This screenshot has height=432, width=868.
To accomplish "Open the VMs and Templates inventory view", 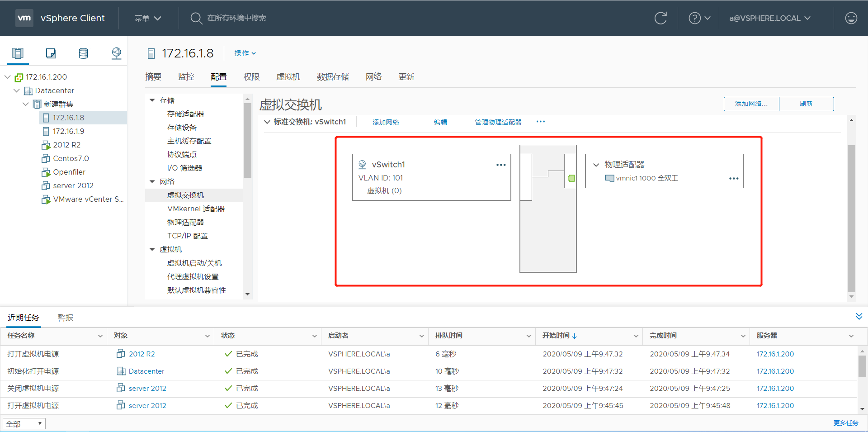I will pyautogui.click(x=51, y=53).
